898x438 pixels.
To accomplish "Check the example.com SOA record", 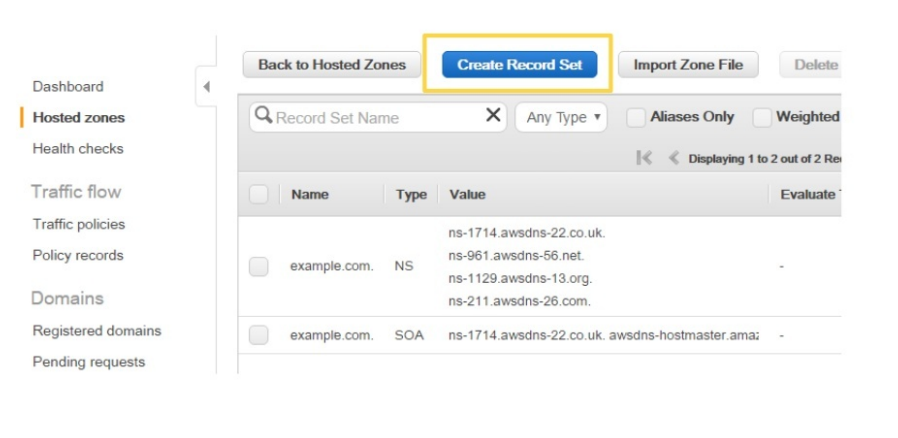I will click(258, 335).
